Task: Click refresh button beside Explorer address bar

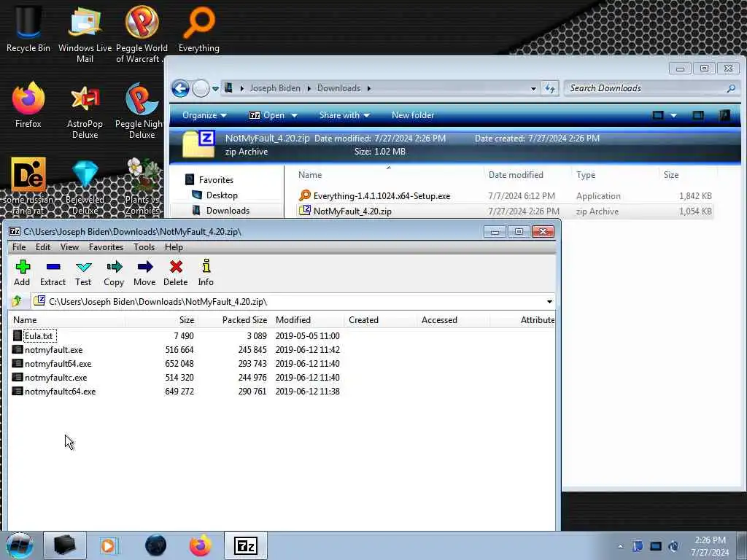Action: click(550, 88)
